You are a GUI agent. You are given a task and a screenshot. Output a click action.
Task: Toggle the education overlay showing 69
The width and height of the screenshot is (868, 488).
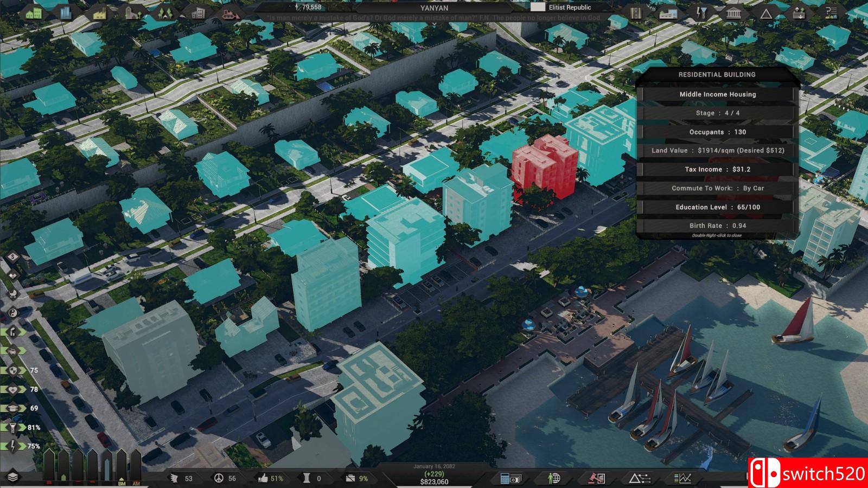(x=13, y=408)
